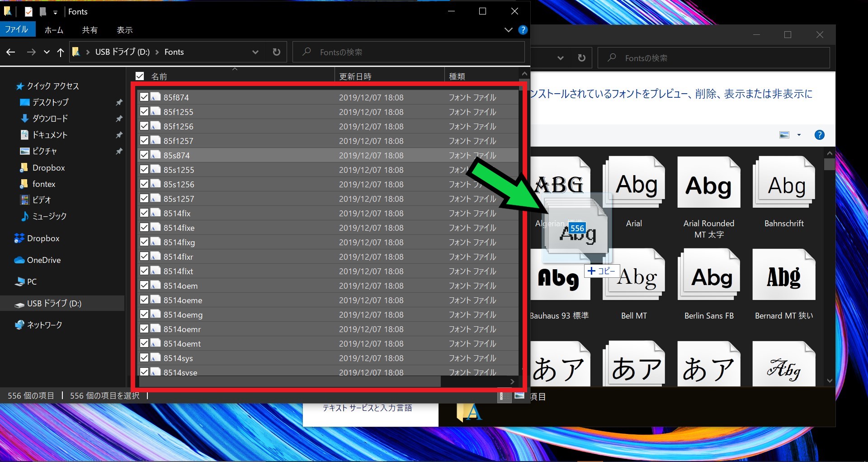Image resolution: width=868 pixels, height=462 pixels.
Task: Select the 85s1255 font file icon
Action: click(x=156, y=169)
